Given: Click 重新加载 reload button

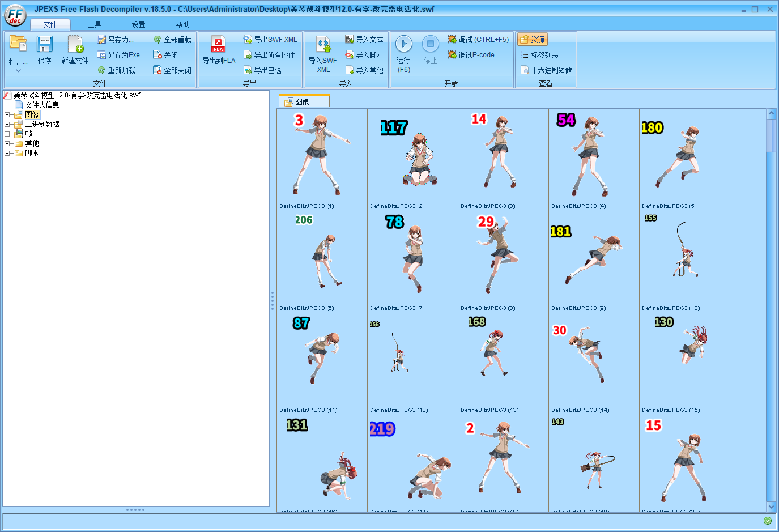Looking at the screenshot, I should 116,70.
